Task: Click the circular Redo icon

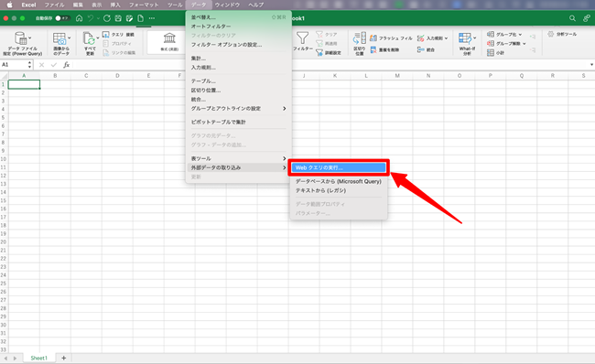Action: [x=107, y=18]
